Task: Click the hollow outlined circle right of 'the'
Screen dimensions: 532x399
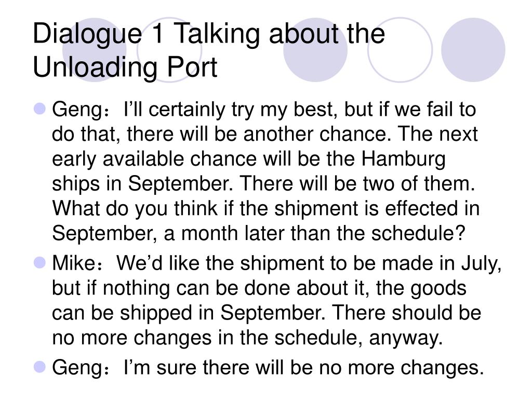Action: [400, 49]
